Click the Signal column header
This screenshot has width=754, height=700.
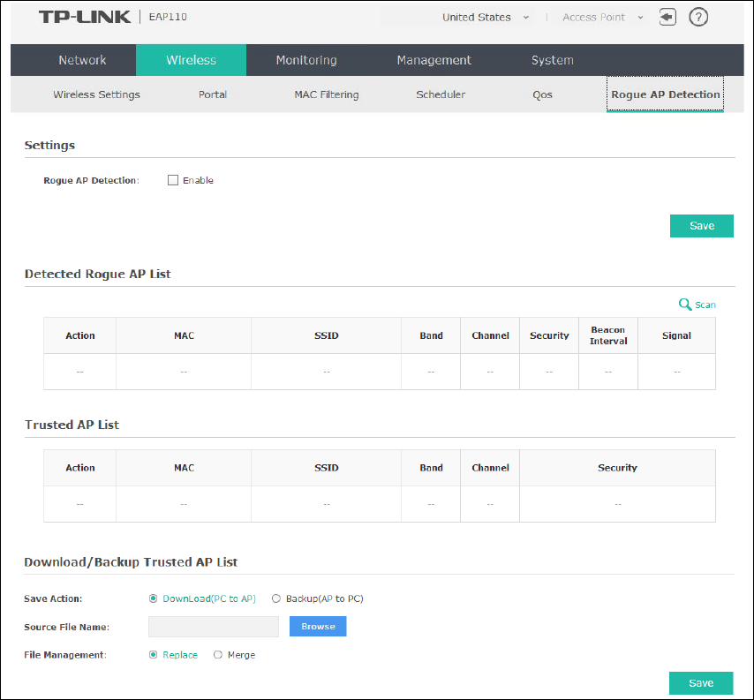(x=676, y=335)
